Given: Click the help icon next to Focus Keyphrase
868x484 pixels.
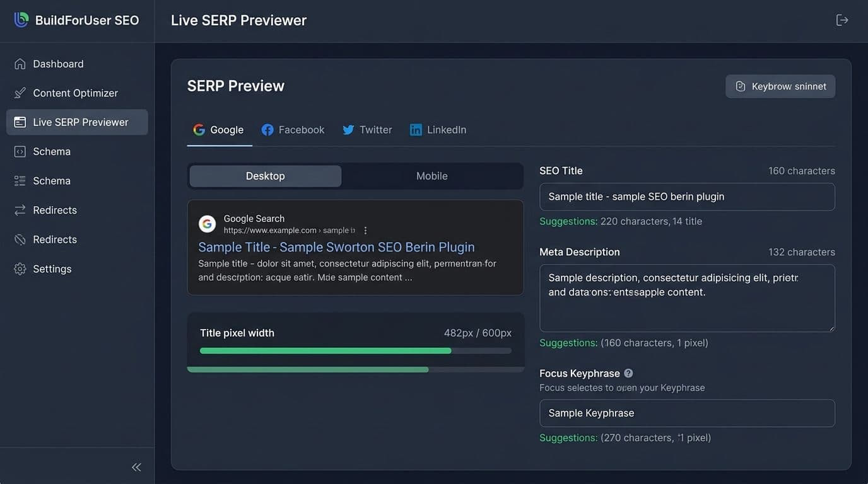Looking at the screenshot, I should coord(628,373).
